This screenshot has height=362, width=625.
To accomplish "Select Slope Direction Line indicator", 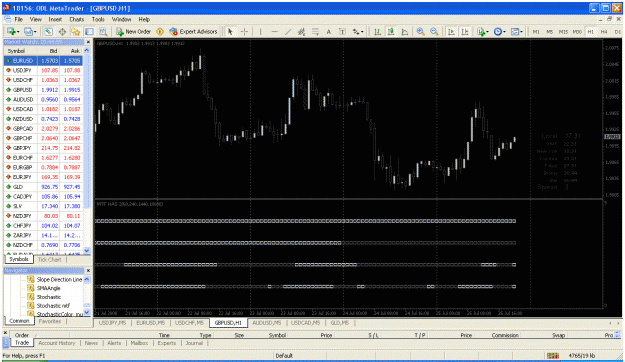I will click(x=59, y=279).
